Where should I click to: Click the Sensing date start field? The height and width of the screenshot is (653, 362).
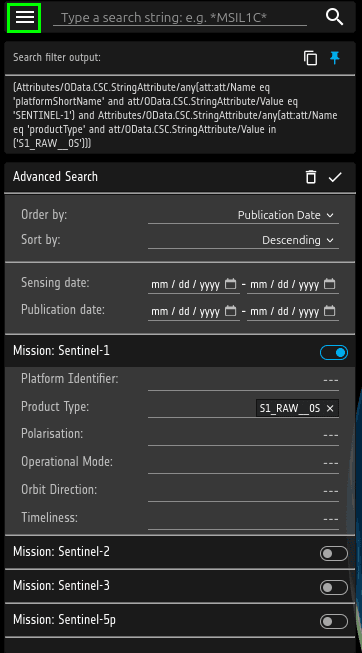point(194,285)
